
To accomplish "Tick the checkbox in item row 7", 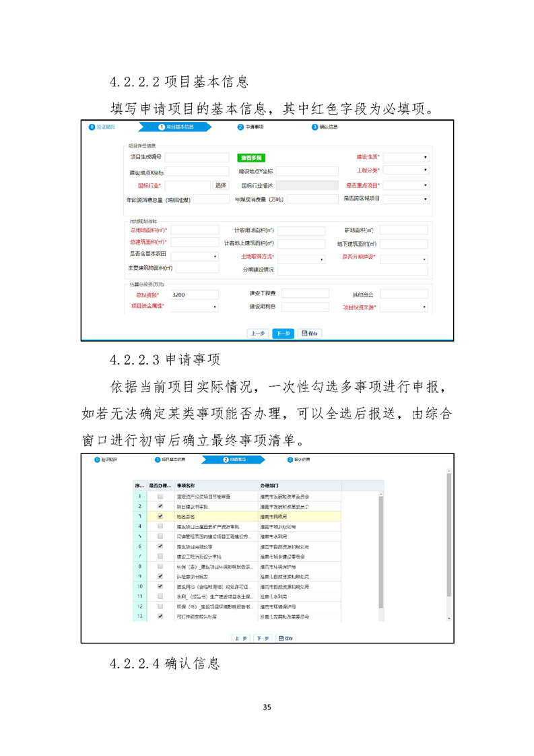I will pyautogui.click(x=160, y=556).
